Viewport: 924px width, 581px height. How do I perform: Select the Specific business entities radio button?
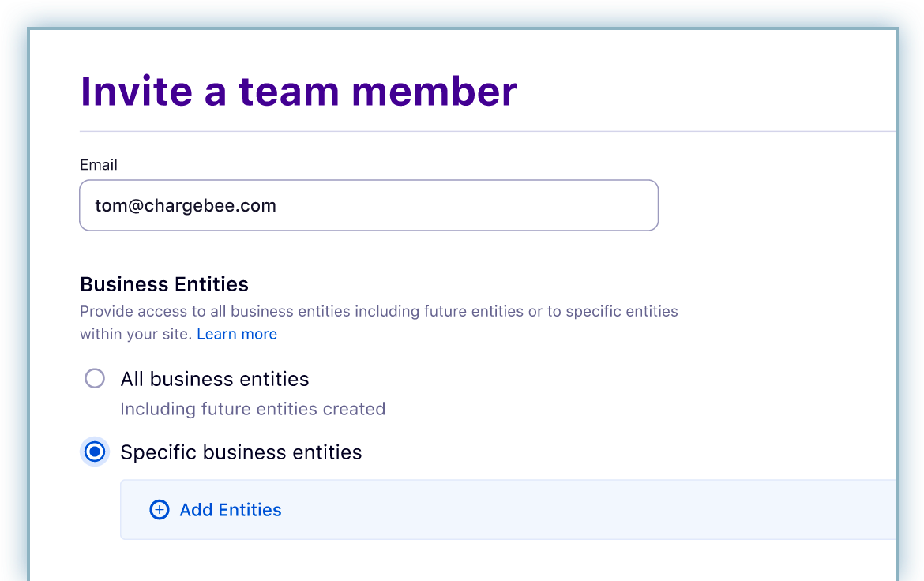coord(95,452)
